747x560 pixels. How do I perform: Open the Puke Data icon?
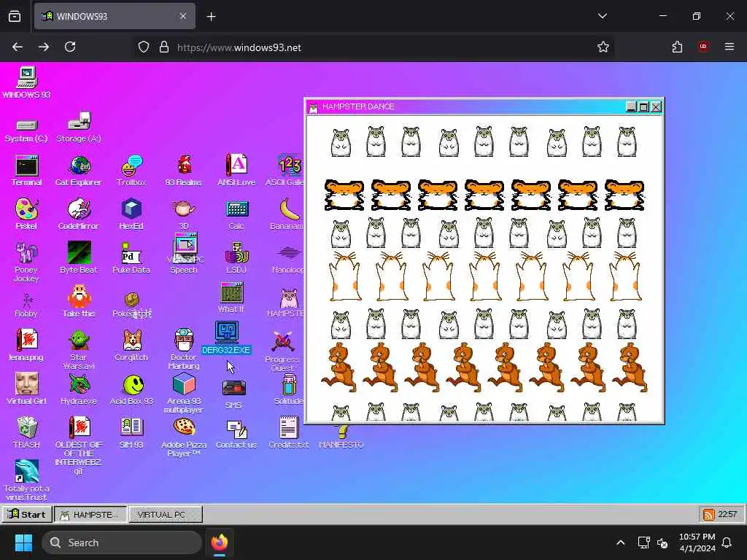[x=131, y=257]
